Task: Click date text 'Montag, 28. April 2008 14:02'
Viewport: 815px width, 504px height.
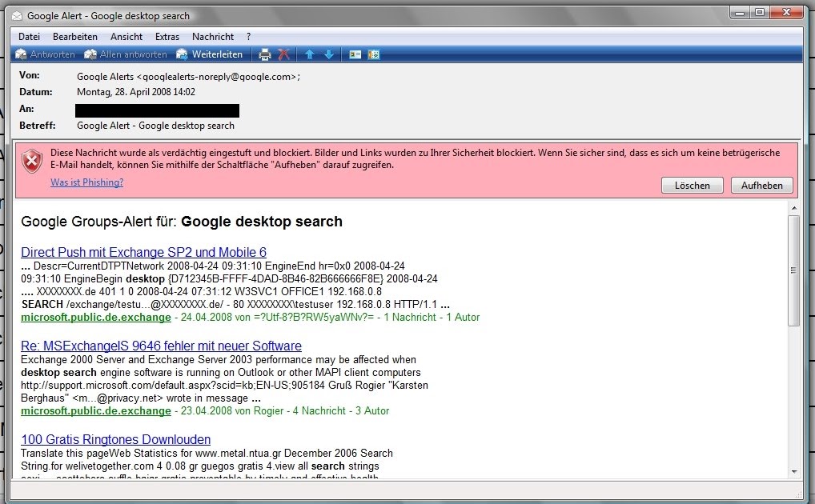Action: (136, 92)
